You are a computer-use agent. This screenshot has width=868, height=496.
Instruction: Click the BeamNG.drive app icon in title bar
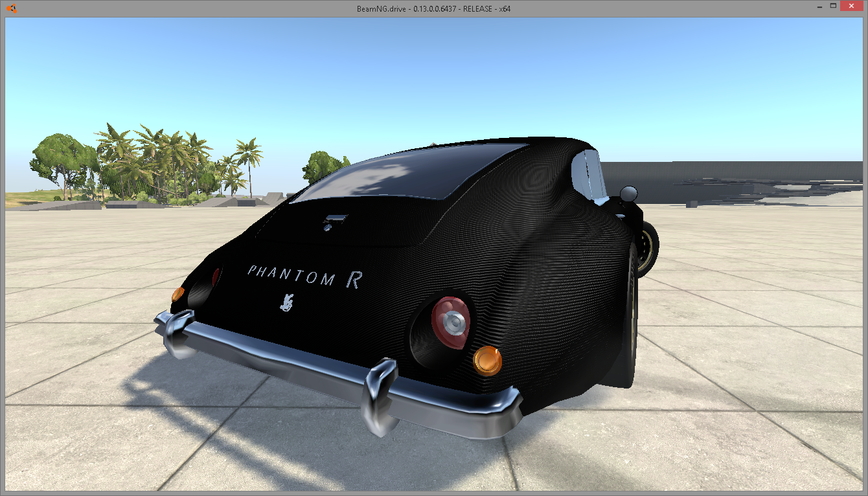tap(12, 8)
